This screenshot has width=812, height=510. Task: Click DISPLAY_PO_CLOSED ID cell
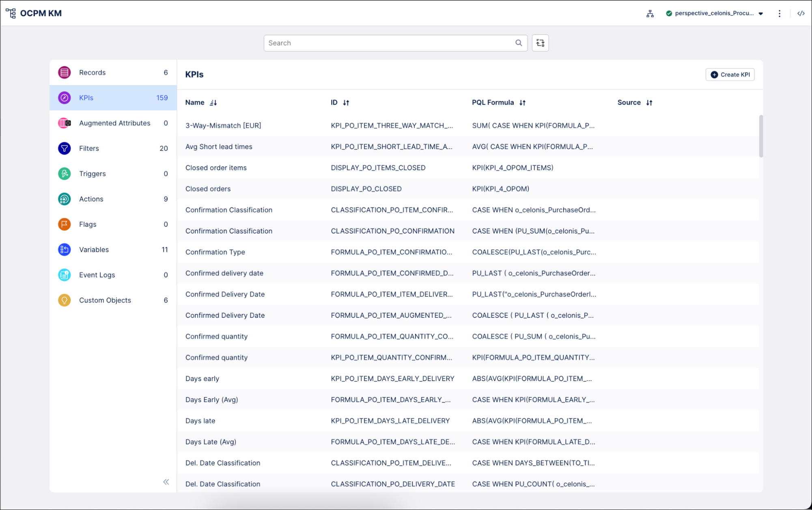click(366, 189)
